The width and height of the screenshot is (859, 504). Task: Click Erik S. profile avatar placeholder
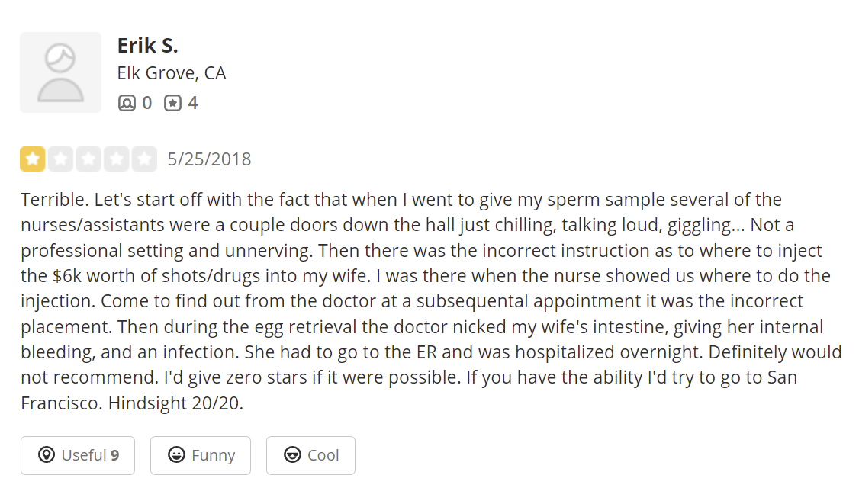[x=60, y=72]
